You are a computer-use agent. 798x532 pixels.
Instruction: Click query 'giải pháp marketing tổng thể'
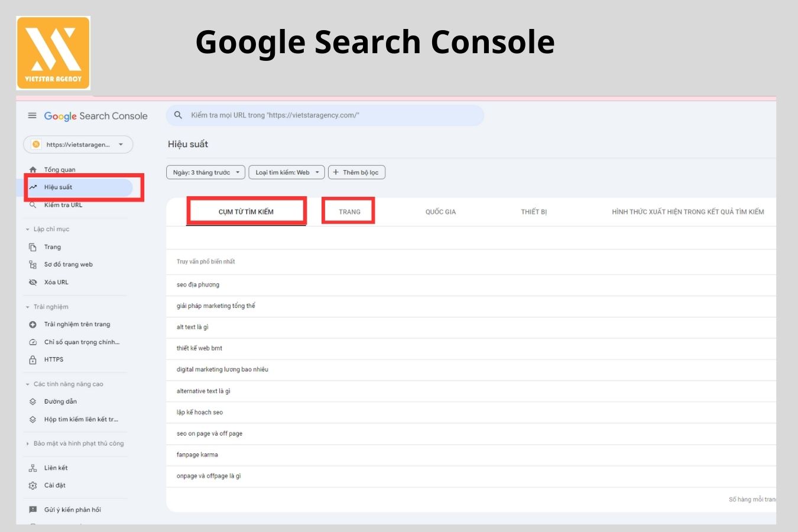click(x=471, y=306)
